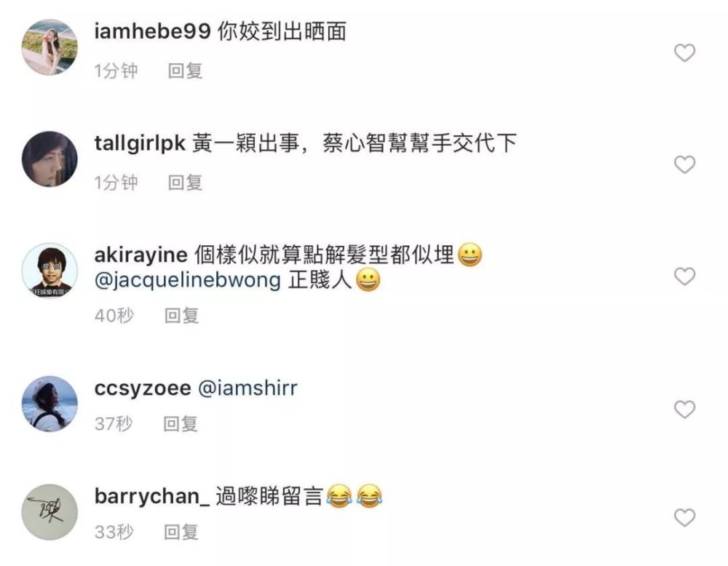Open tallgirlpk's avatar
Viewport: 728px width, 566px height.
pos(50,159)
